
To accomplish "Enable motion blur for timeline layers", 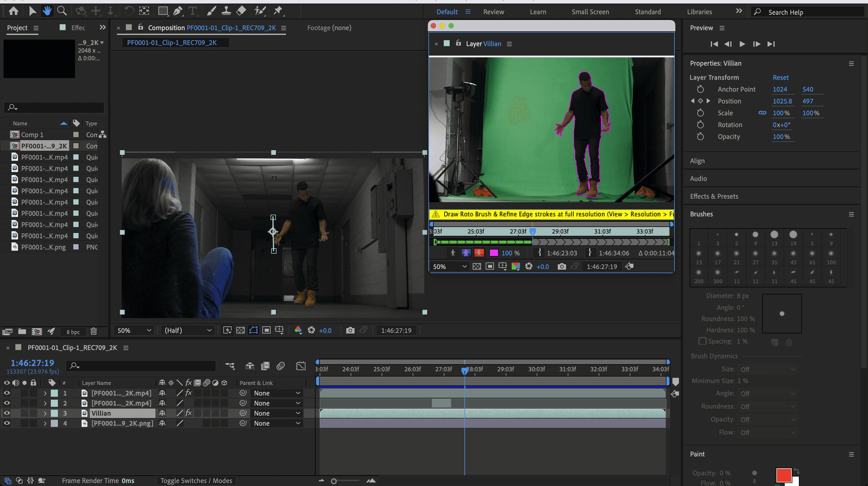I will tap(281, 366).
